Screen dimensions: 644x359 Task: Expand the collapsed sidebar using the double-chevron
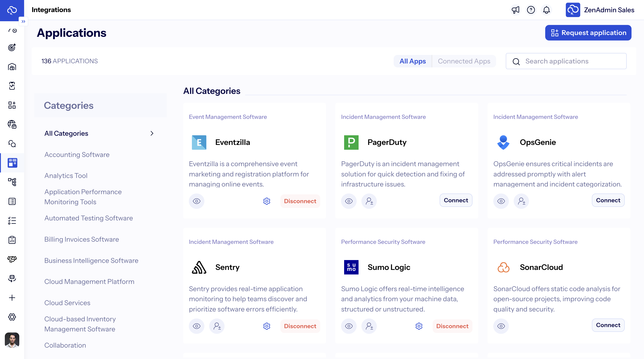click(x=23, y=21)
